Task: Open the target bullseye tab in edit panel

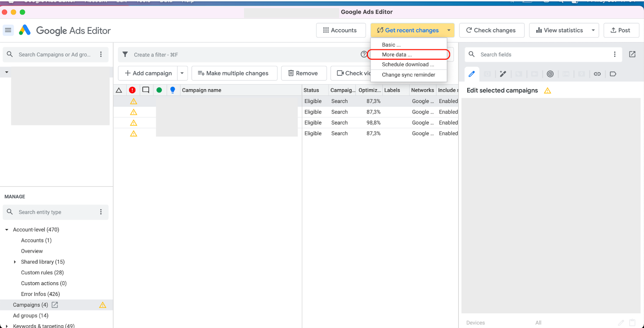Action: coord(550,74)
